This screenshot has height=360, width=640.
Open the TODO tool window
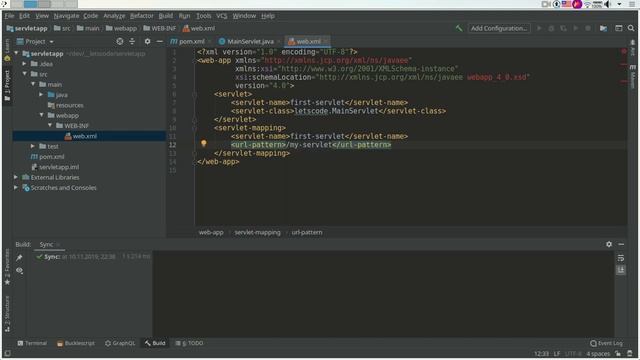tap(189, 343)
